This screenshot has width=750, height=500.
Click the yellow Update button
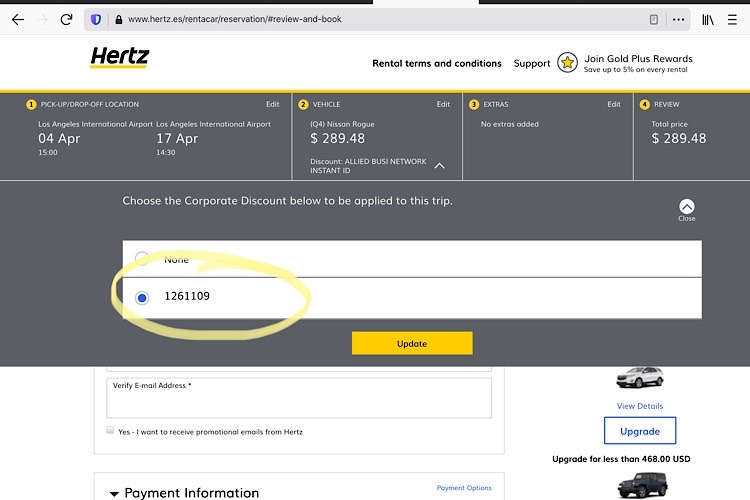click(x=411, y=343)
